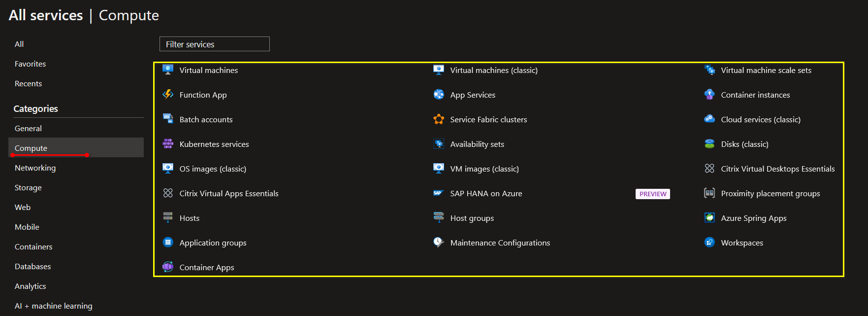Open the Container Apps link
This screenshot has height=316, width=868.
coord(207,267)
